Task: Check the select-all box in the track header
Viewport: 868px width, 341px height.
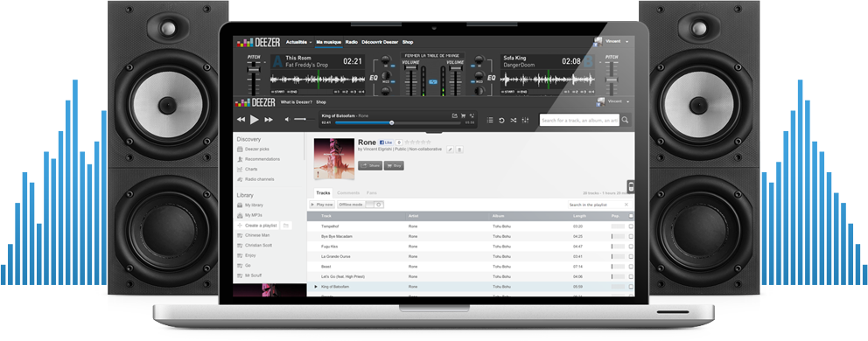Action: coord(631,216)
